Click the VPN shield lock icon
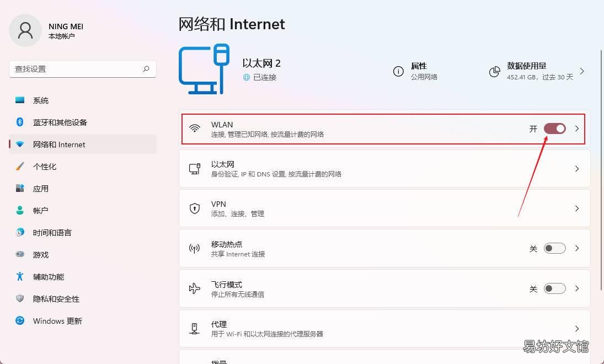Image resolution: width=604 pixels, height=364 pixels. coord(195,208)
